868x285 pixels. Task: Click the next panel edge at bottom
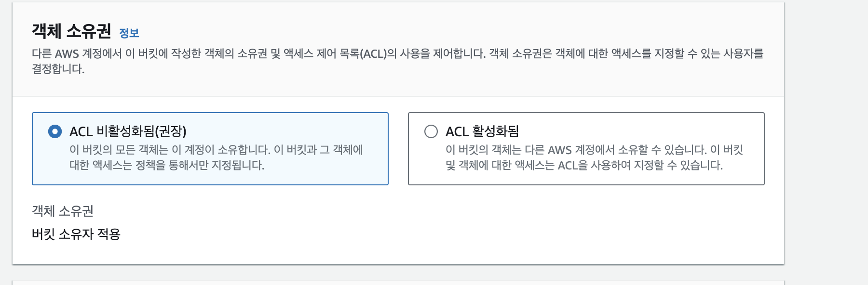[397, 283]
